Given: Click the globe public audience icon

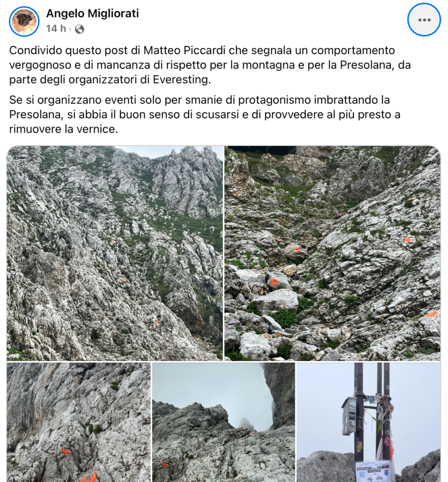Looking at the screenshot, I should click(80, 29).
